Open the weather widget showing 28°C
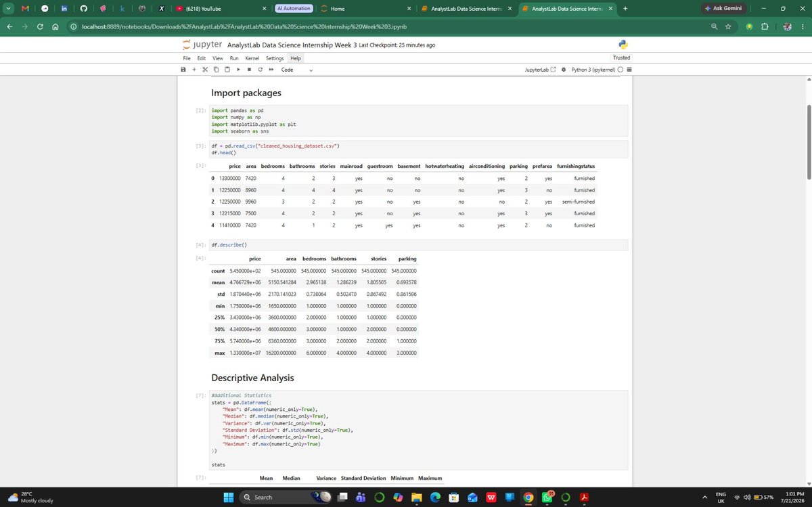Viewport: 812px width, 507px height. (31, 498)
